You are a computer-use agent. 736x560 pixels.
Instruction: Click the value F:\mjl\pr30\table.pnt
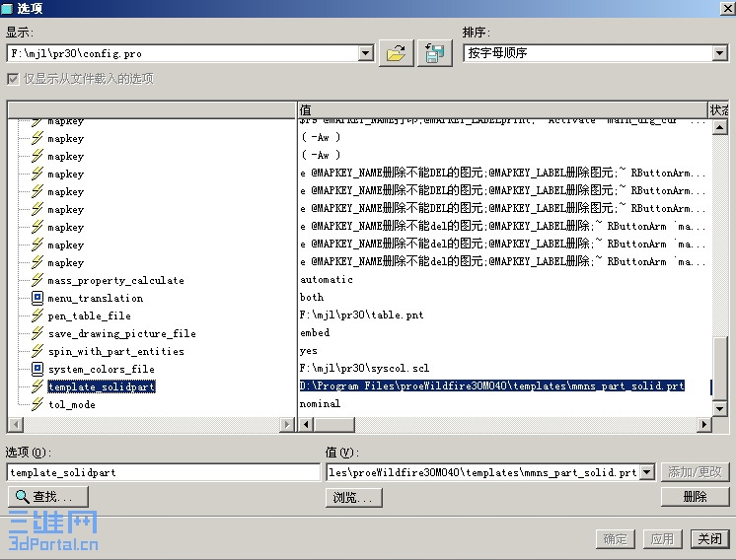[x=361, y=315]
